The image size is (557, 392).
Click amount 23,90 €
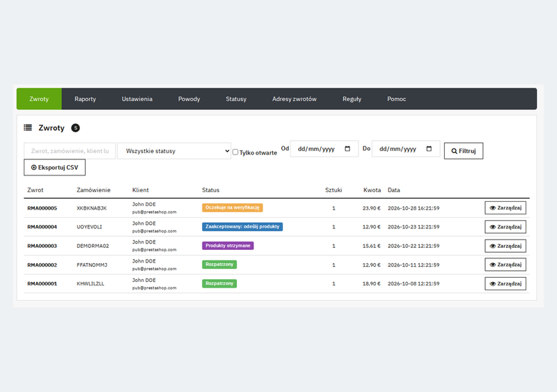tap(372, 208)
